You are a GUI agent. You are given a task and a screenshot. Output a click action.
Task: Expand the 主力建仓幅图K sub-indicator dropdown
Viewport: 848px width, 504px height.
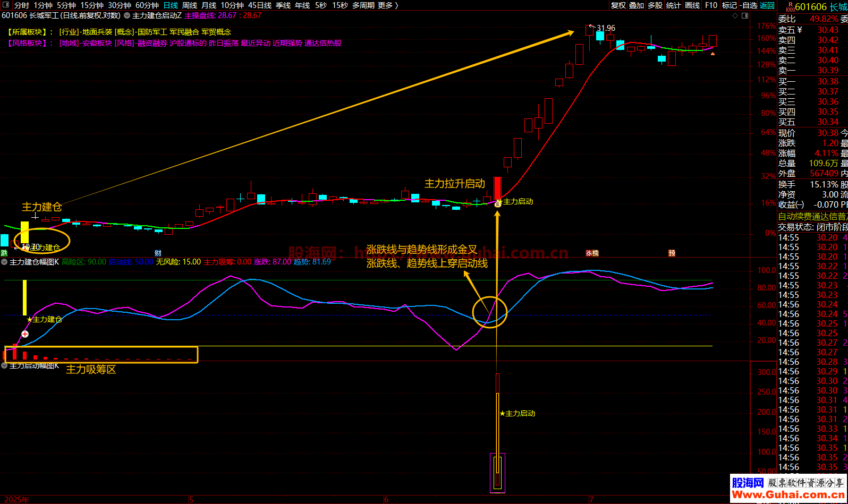point(5,262)
